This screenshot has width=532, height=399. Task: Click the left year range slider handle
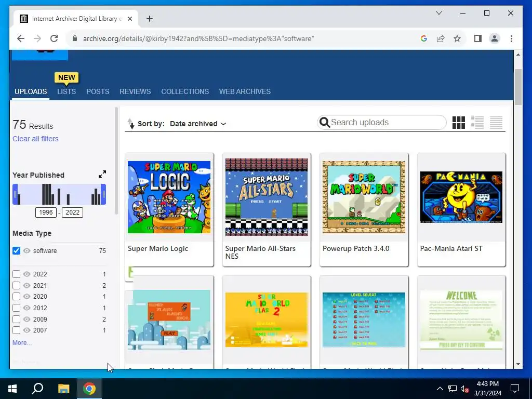[15, 194]
